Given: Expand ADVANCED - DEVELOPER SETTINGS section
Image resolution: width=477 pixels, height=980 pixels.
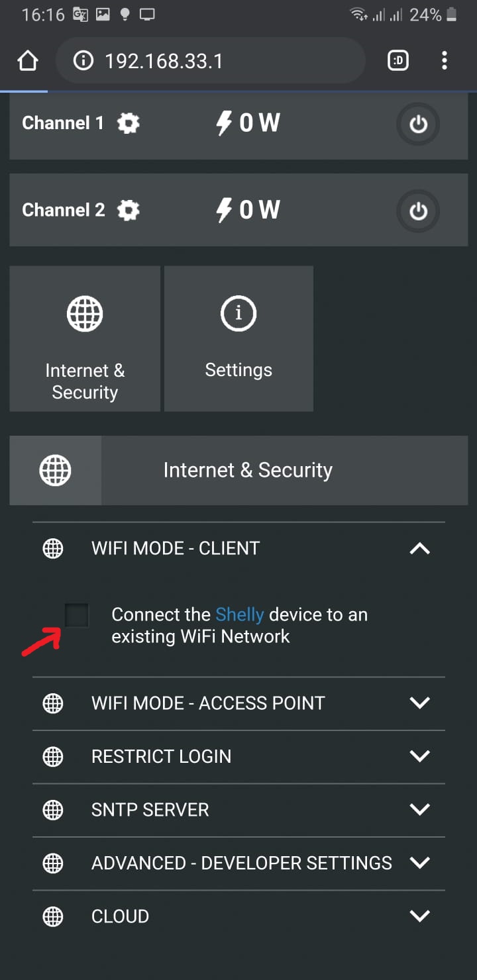Looking at the screenshot, I should pyautogui.click(x=238, y=863).
